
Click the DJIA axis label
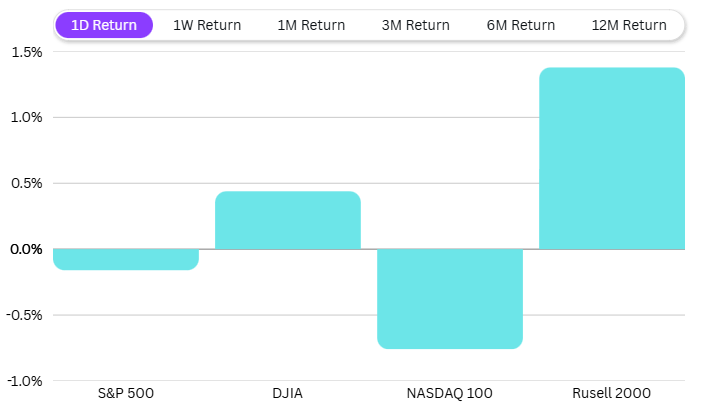(288, 393)
